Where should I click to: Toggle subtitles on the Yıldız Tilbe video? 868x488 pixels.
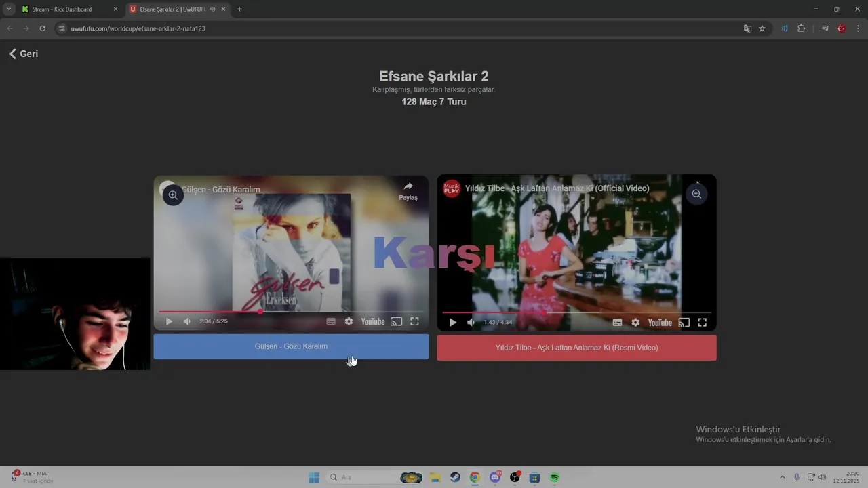[x=617, y=323]
